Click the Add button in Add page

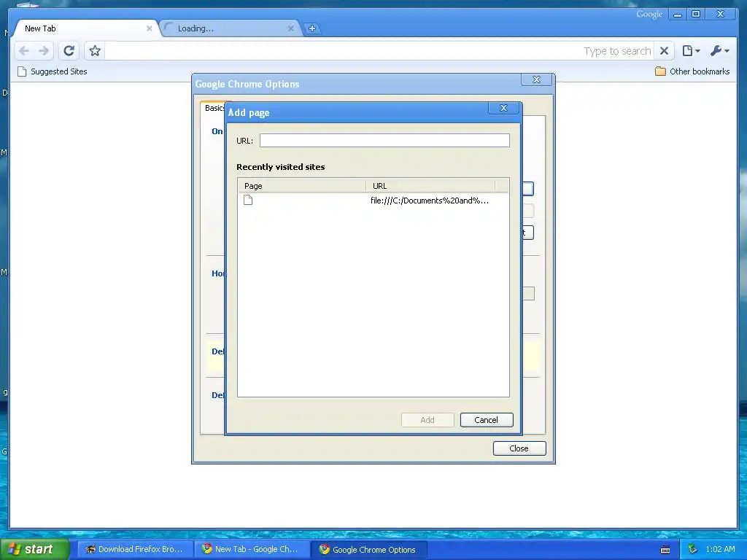(427, 420)
